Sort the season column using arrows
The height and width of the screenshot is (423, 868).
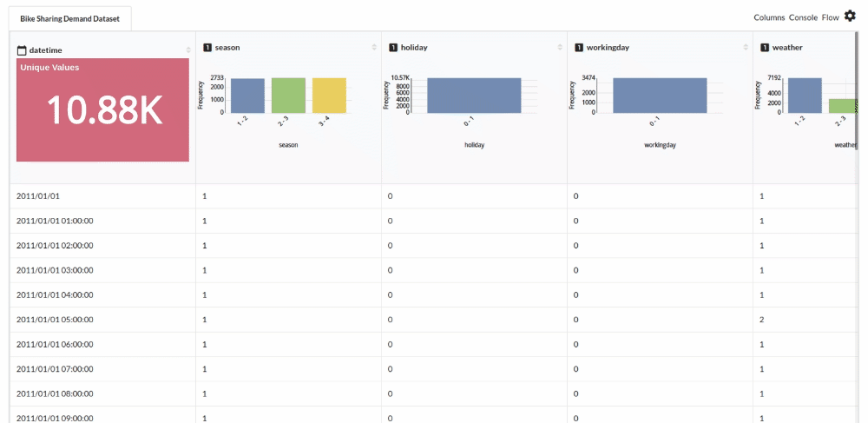(x=374, y=48)
